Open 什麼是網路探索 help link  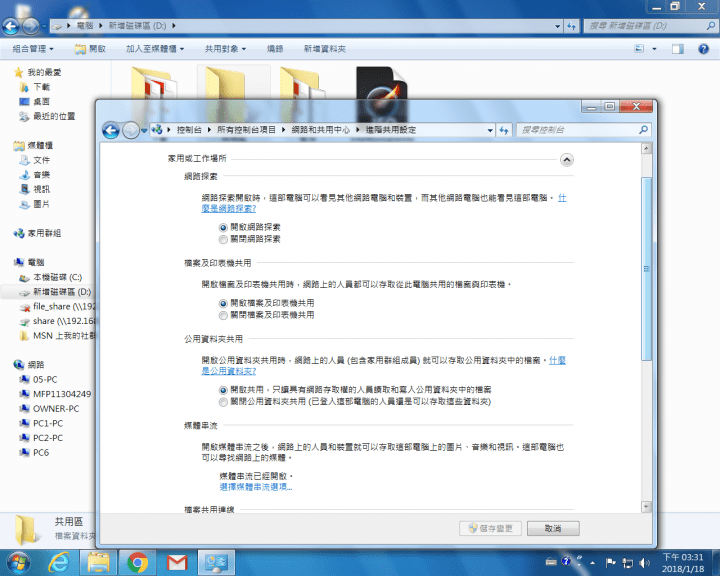point(229,209)
